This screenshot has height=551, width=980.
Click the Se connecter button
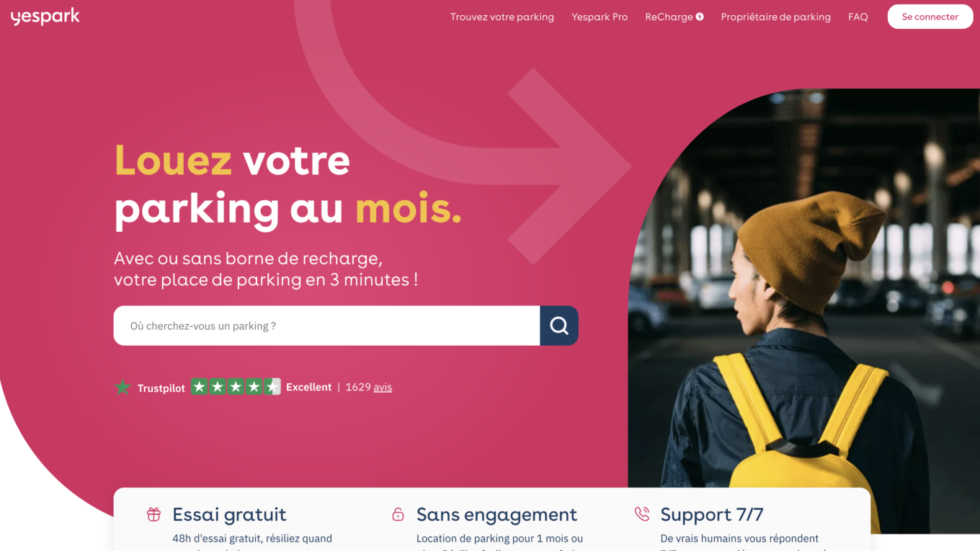930,17
